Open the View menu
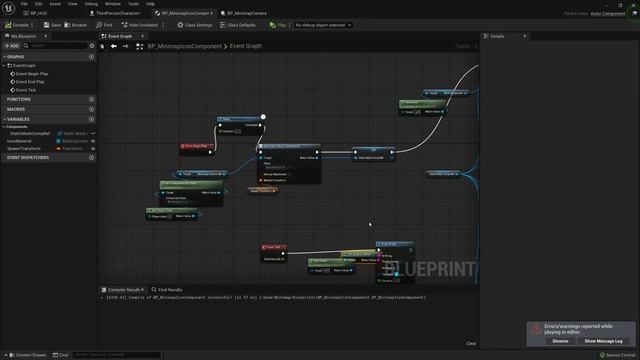640x360 pixels. click(x=73, y=4)
